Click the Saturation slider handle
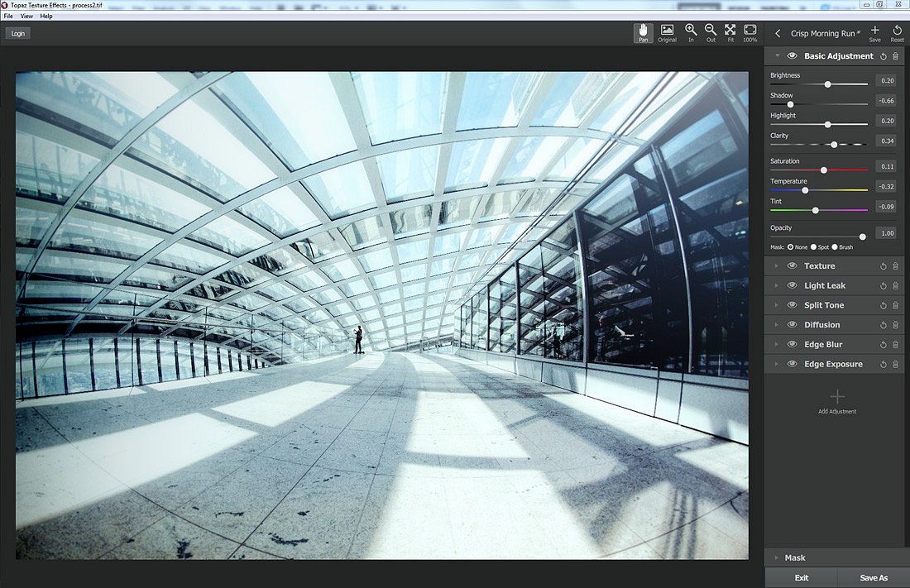910x588 pixels. [823, 170]
